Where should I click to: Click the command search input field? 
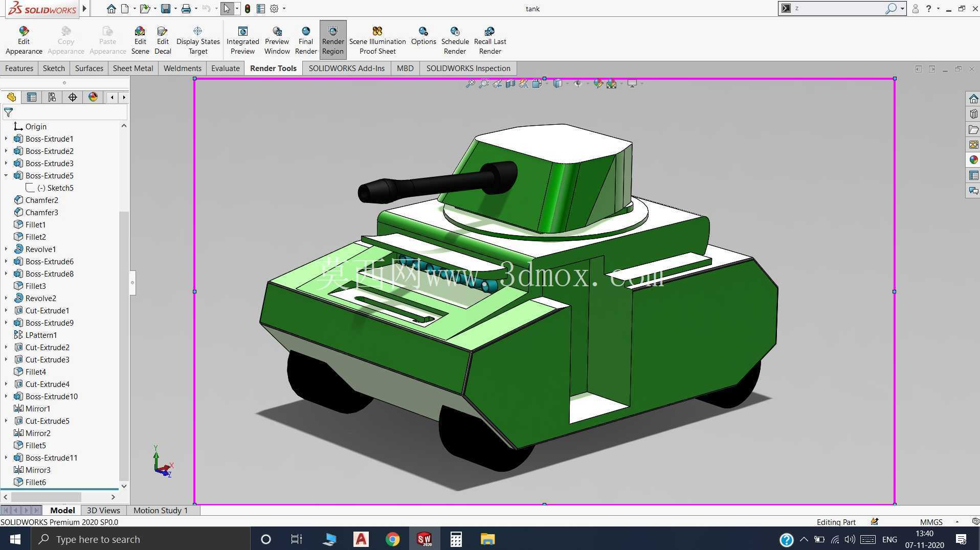point(838,8)
